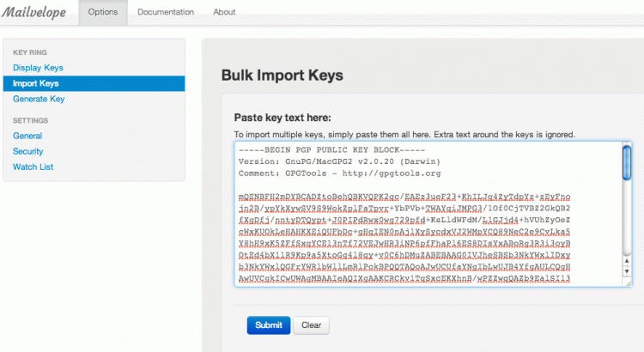Image resolution: width=644 pixels, height=352 pixels.
Task: Open the About tab
Action: 224,12
